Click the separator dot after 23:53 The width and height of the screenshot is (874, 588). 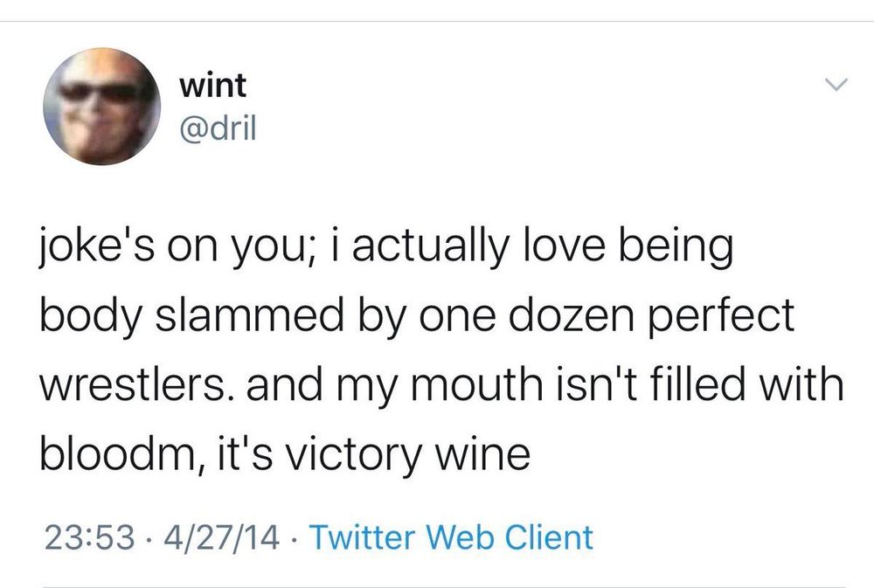coord(150,538)
